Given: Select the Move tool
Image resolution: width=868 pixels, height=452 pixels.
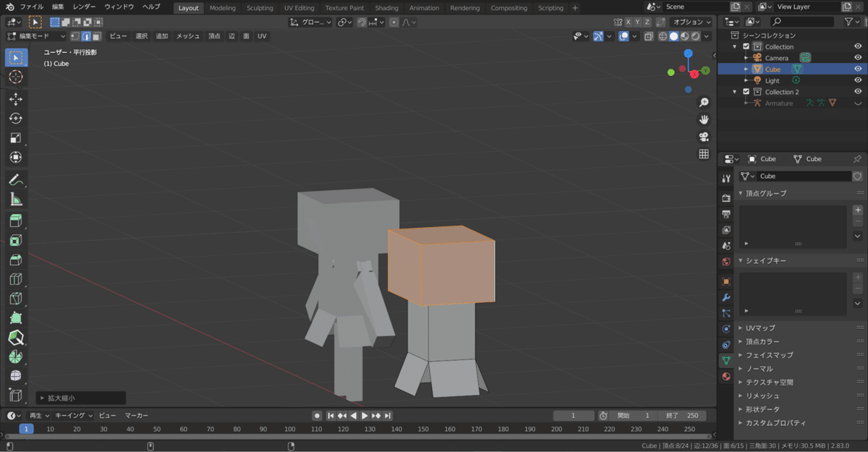Looking at the screenshot, I should [x=16, y=99].
